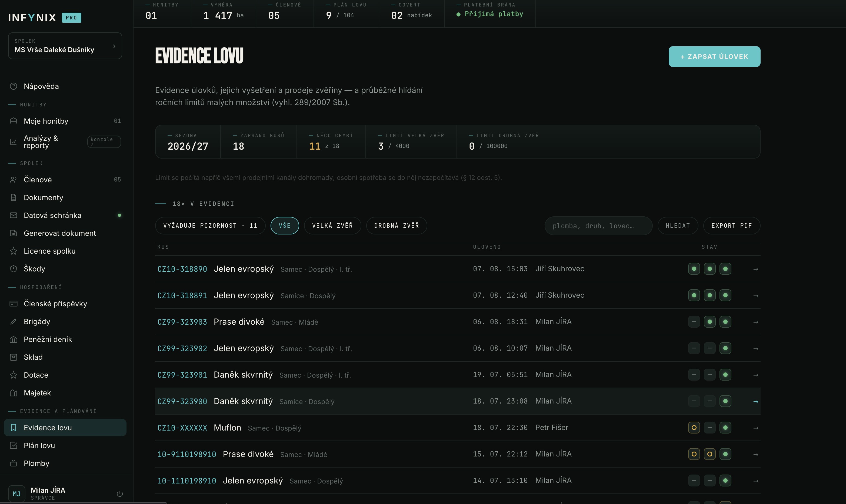Click first status indicator of CZ99-323903 row
846x504 pixels.
[694, 322]
